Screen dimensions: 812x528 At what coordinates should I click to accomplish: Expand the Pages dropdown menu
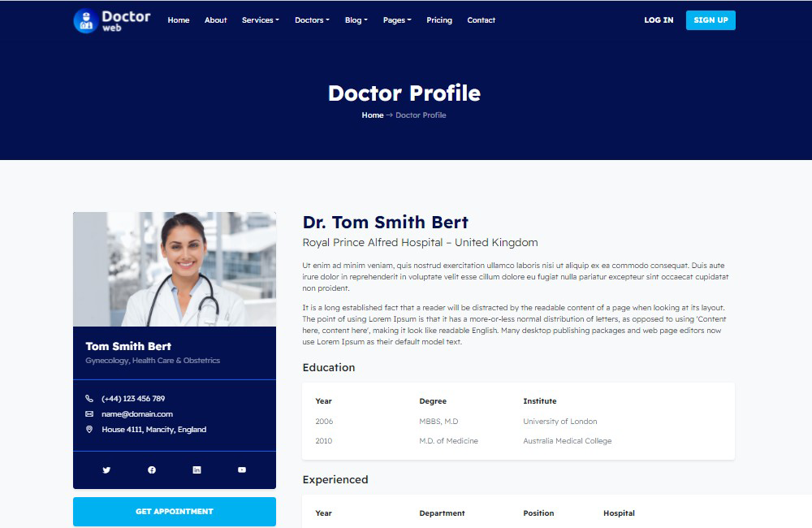[x=397, y=20]
